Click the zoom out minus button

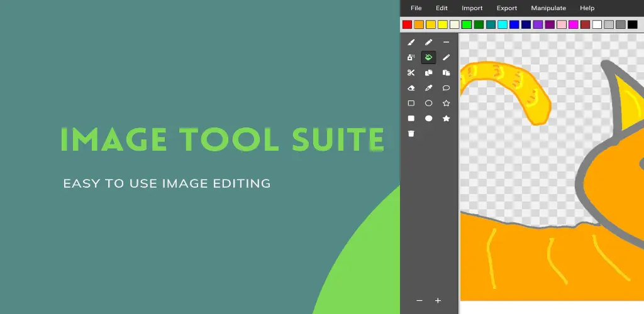pyautogui.click(x=419, y=300)
